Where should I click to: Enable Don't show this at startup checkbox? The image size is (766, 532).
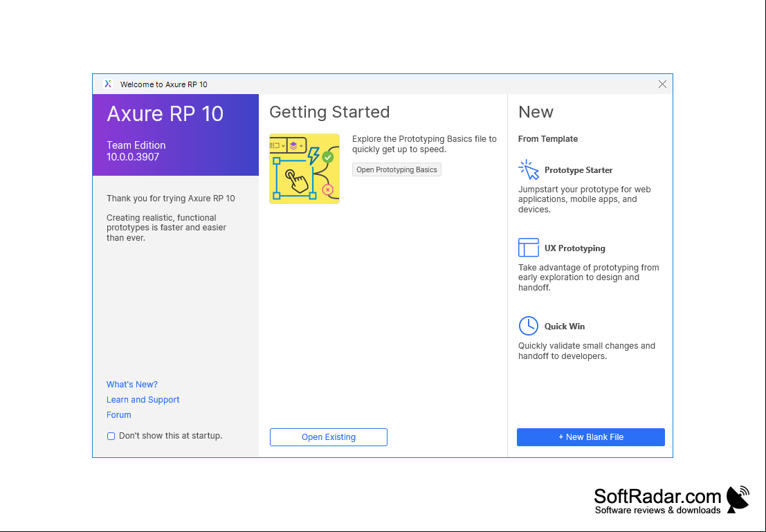[111, 437]
